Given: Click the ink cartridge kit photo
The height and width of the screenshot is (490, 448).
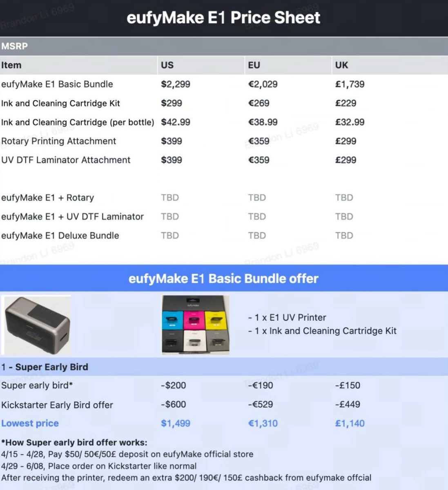Looking at the screenshot, I should click(x=195, y=325).
